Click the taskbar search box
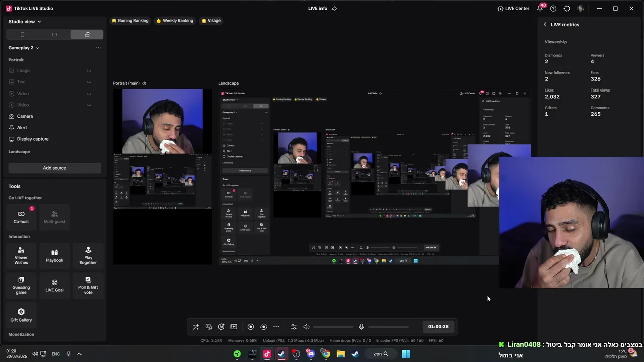Screen dimensions: 644x362 click(x=380, y=354)
